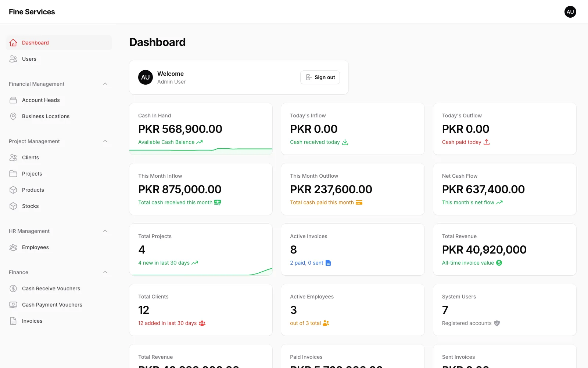
Task: Collapse the Financial Management section
Action: coord(105,84)
